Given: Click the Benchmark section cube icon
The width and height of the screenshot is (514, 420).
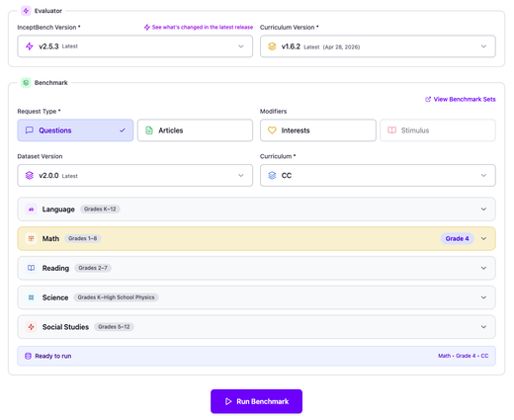Looking at the screenshot, I should pyautogui.click(x=26, y=83).
